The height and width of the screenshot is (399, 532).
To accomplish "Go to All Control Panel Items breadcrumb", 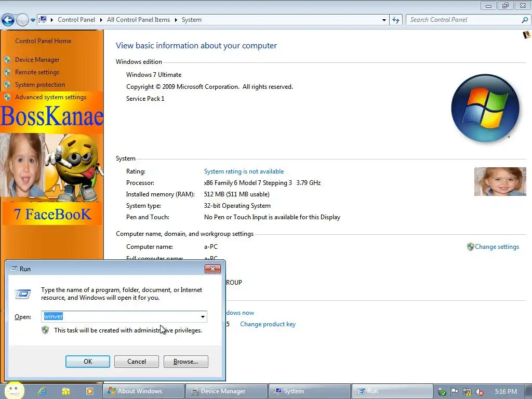I will 138,20.
